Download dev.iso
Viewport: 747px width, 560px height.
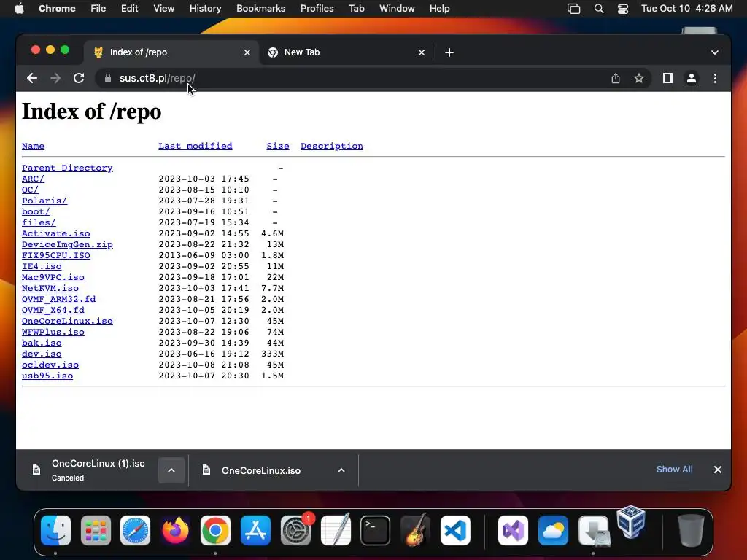tap(42, 354)
